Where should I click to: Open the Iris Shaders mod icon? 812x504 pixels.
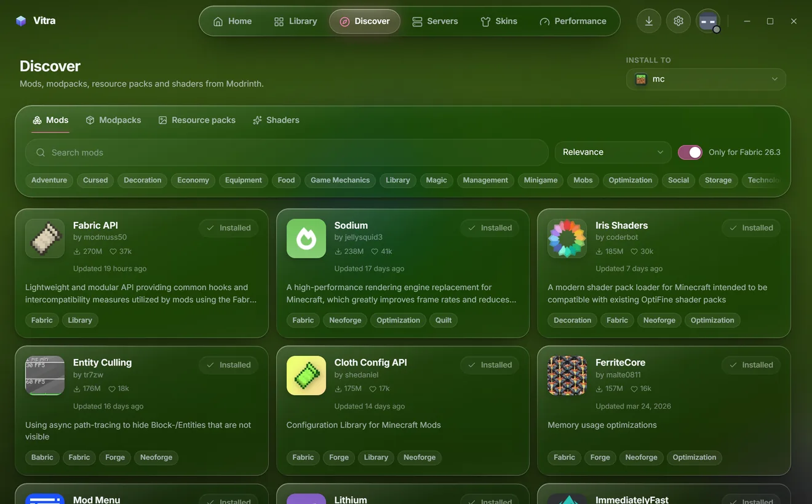567,238
